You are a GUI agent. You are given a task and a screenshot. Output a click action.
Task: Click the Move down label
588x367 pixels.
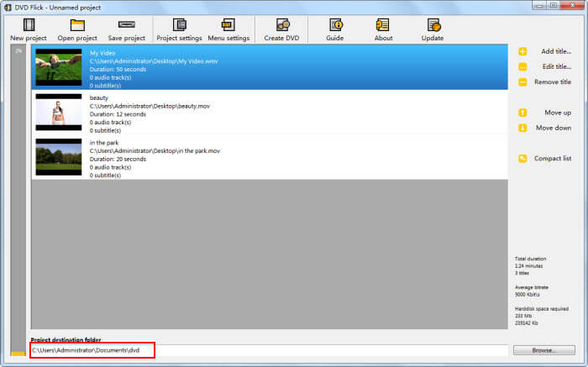[x=554, y=128]
